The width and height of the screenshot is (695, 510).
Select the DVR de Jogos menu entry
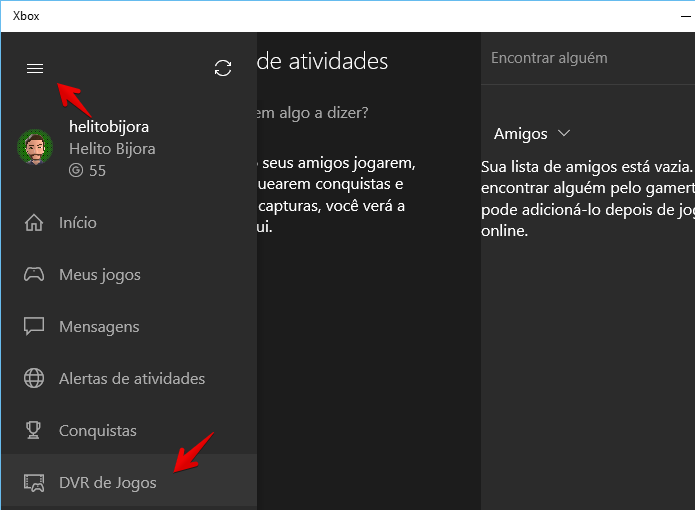click(129, 483)
